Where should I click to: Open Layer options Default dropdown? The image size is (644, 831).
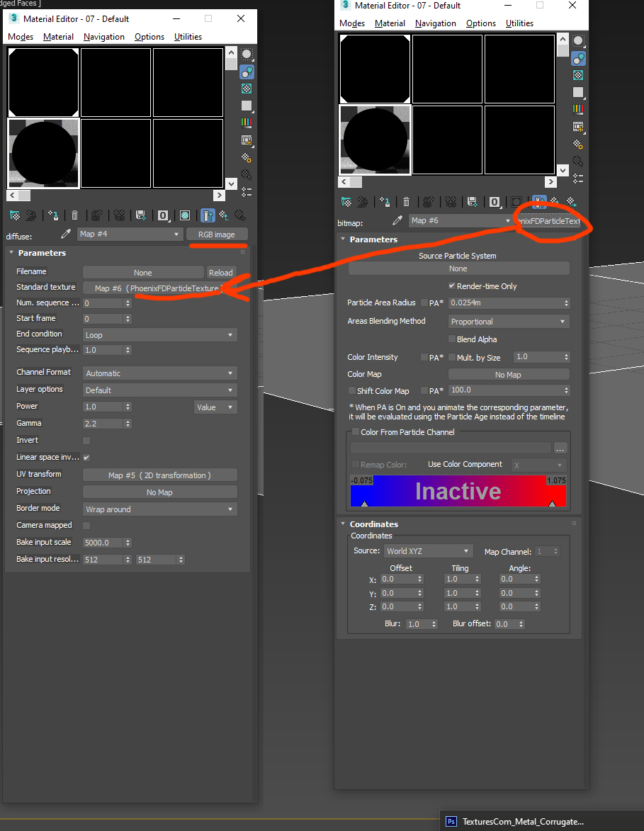pyautogui.click(x=159, y=390)
